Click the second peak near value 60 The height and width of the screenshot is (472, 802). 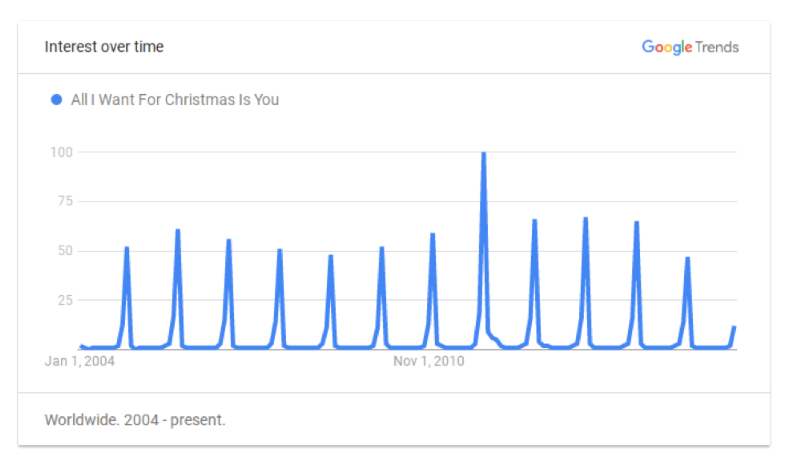[177, 231]
